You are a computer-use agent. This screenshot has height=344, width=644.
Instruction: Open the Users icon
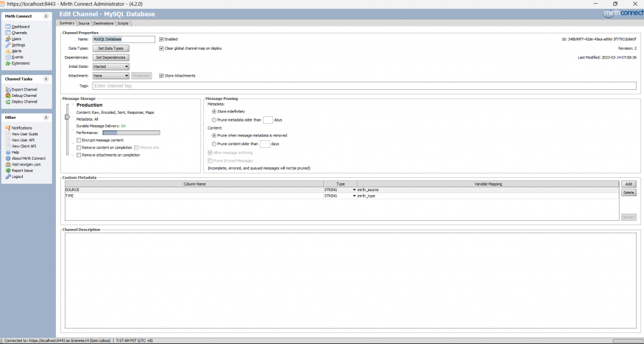pos(8,39)
